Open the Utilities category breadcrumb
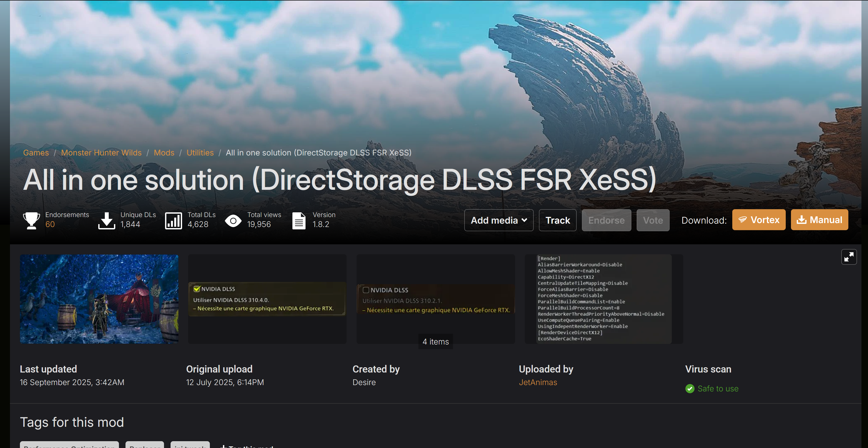The height and width of the screenshot is (448, 868). tap(200, 153)
